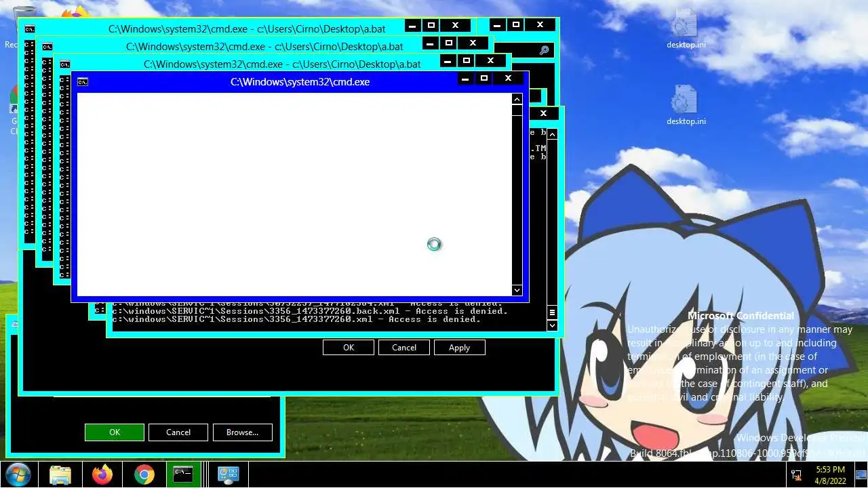Click the Apply button in the background dialog

point(459,348)
